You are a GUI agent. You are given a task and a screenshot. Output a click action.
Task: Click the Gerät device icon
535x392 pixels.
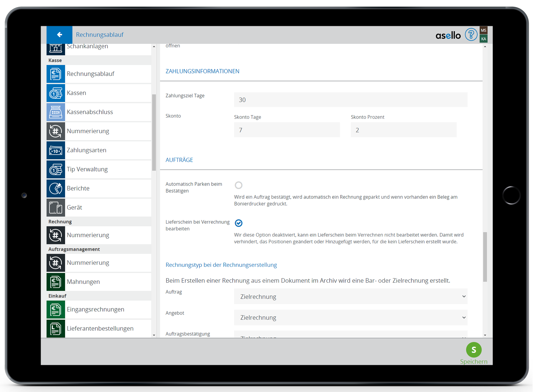coord(56,208)
